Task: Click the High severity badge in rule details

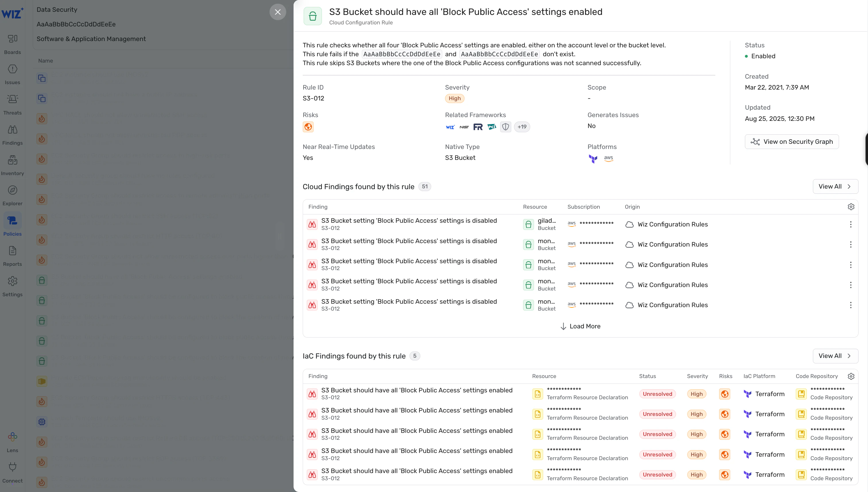Action: 455,98
